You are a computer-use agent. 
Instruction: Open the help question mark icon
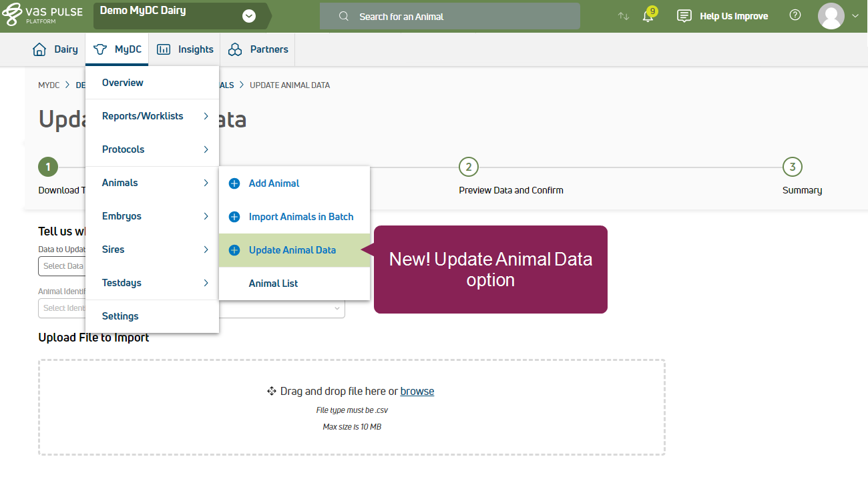click(795, 15)
